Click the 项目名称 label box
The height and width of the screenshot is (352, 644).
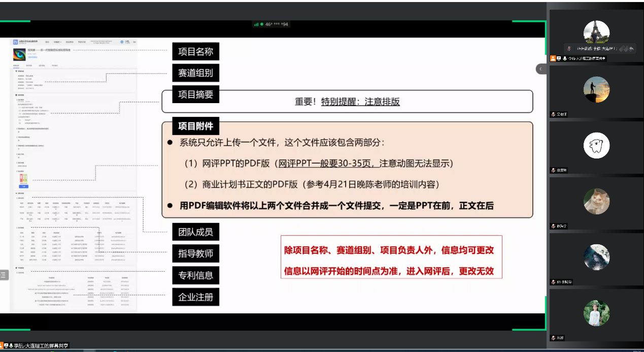click(195, 51)
